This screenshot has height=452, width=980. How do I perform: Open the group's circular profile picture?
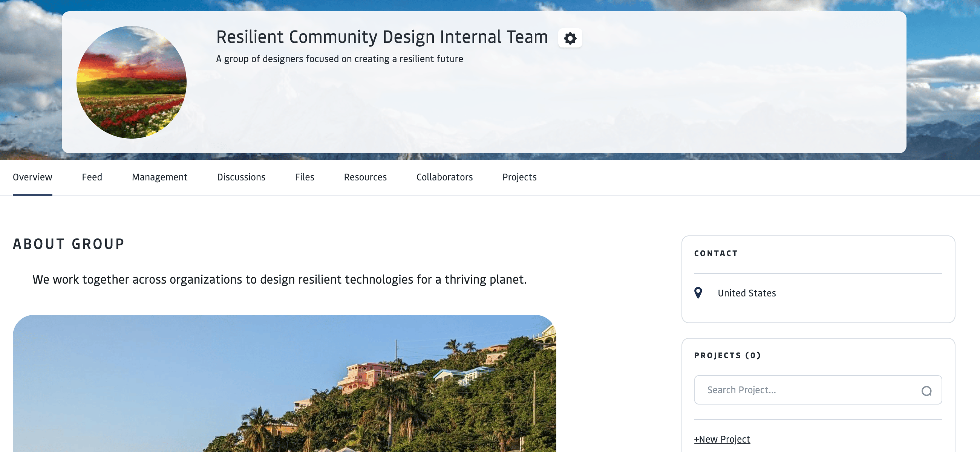[x=131, y=82]
